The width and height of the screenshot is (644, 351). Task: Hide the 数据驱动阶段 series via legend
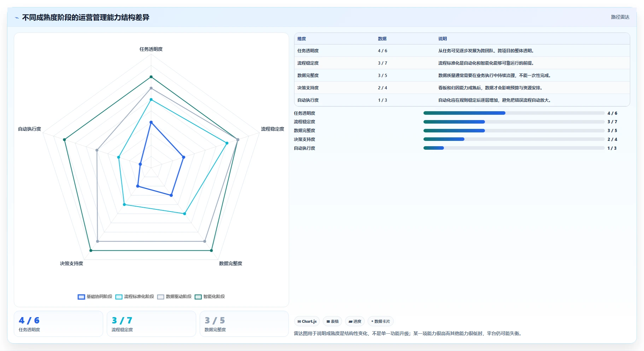174,297
